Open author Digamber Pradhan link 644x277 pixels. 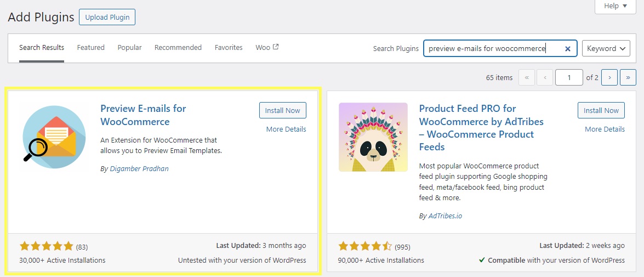point(139,169)
